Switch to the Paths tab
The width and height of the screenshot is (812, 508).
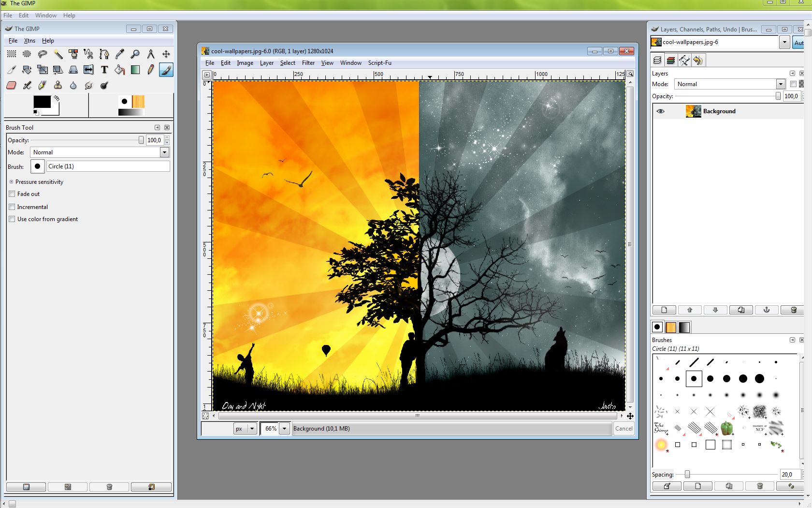[x=684, y=60]
